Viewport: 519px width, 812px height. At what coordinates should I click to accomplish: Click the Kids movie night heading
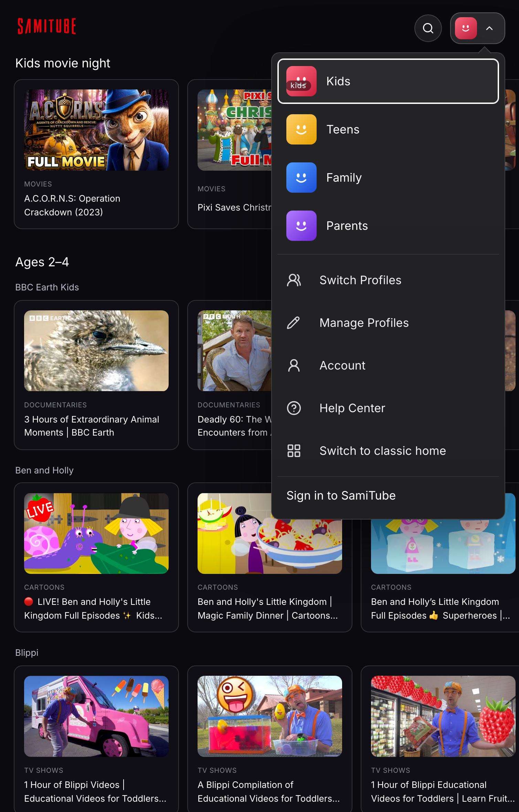coord(63,63)
